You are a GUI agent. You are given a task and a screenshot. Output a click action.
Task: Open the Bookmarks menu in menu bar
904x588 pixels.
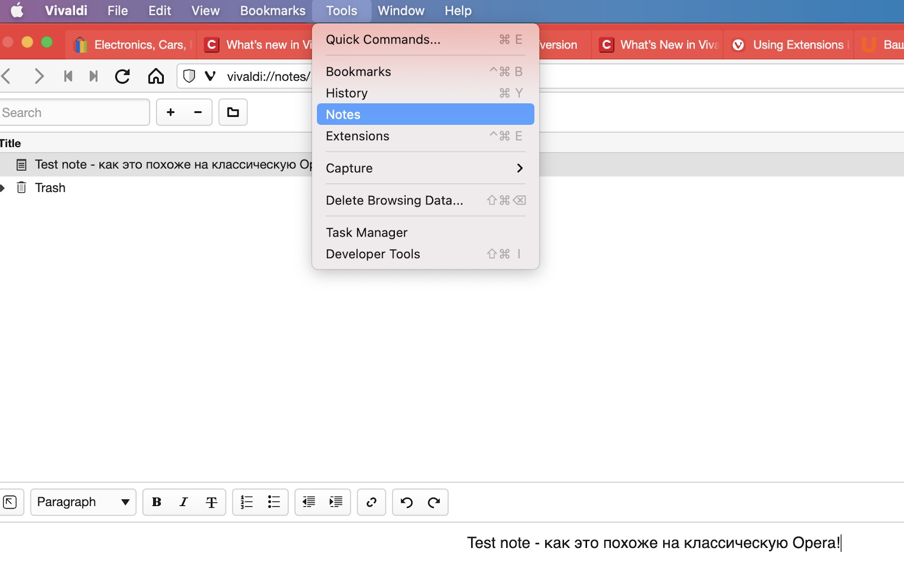pos(272,11)
